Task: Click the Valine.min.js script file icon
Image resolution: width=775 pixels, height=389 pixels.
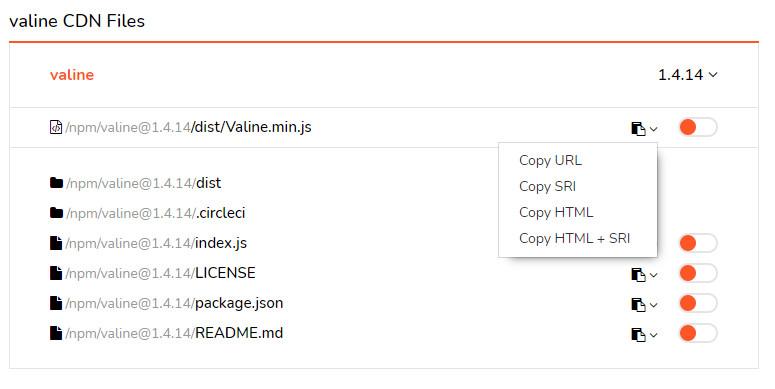Action: click(56, 127)
